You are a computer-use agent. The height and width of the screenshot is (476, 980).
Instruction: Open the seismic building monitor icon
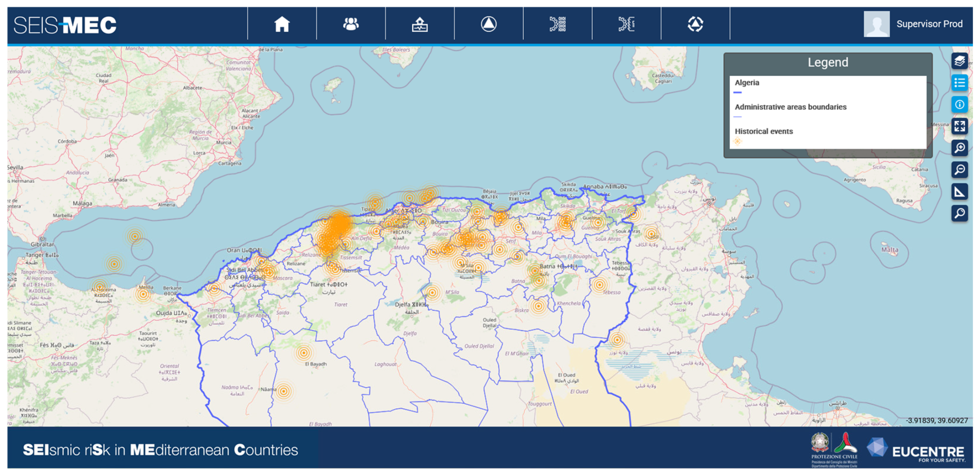(x=420, y=24)
